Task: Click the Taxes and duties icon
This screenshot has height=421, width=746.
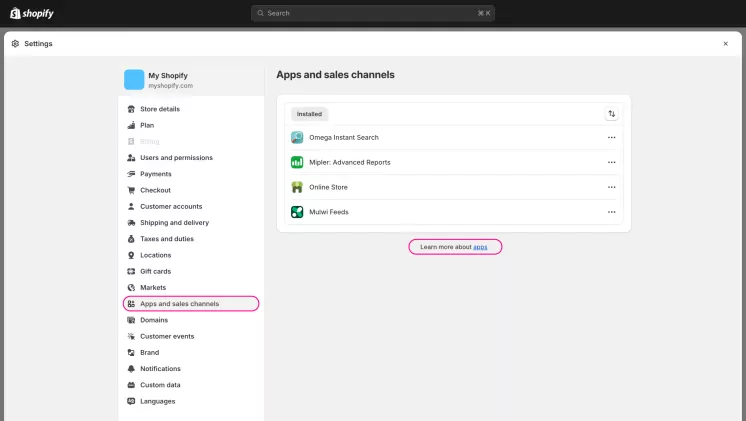Action: (131, 239)
